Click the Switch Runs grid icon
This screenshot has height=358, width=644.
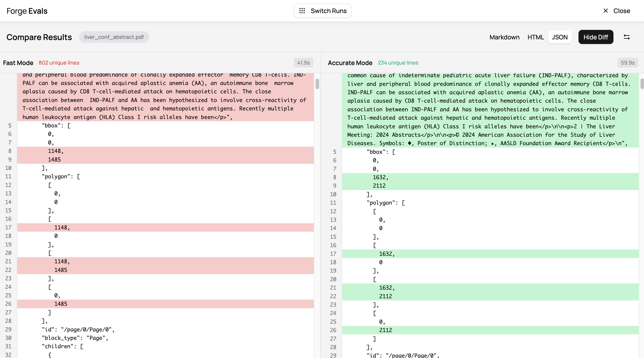point(302,11)
